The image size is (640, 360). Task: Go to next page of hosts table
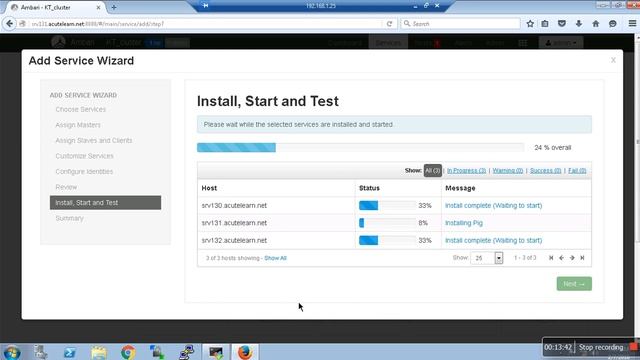572,258
